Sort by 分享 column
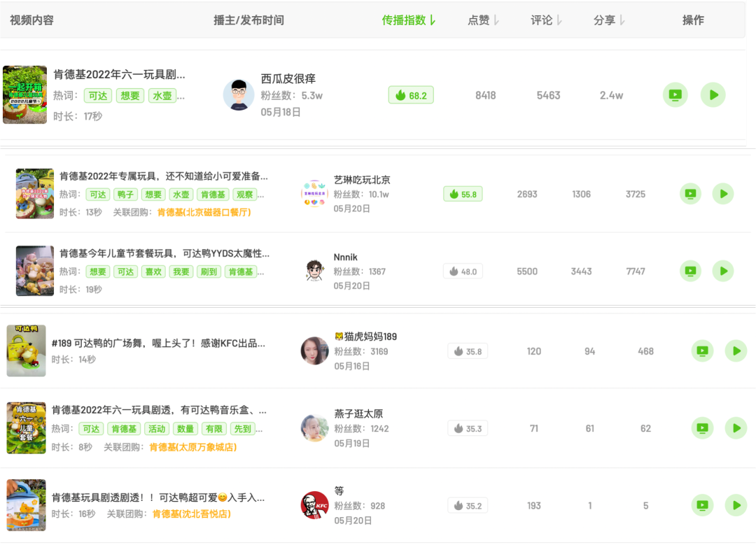Image resolution: width=756 pixels, height=545 pixels. tap(609, 20)
